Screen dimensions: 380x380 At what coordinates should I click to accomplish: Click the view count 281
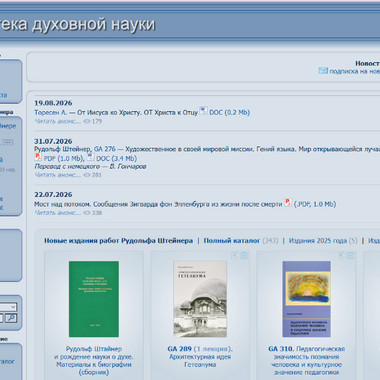[97, 175]
